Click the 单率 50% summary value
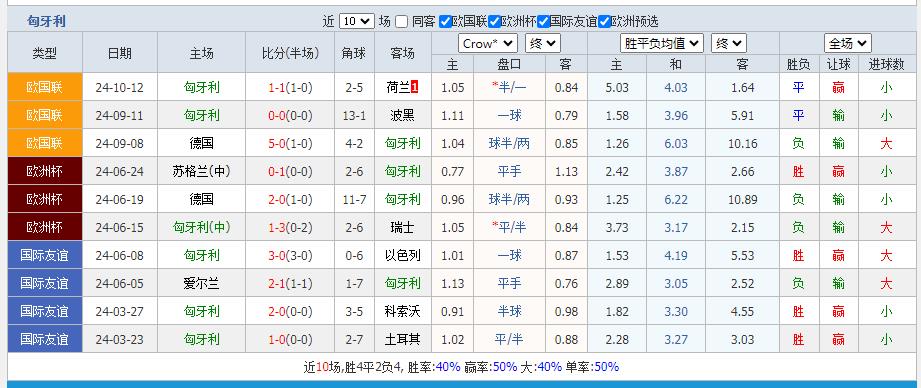The image size is (921, 388). (606, 367)
